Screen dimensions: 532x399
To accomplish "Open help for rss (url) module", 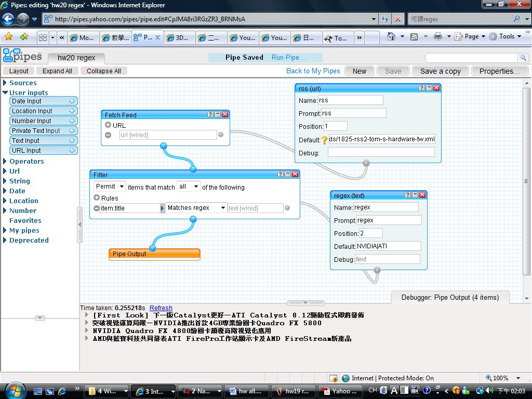I will pyautogui.click(x=422, y=88).
